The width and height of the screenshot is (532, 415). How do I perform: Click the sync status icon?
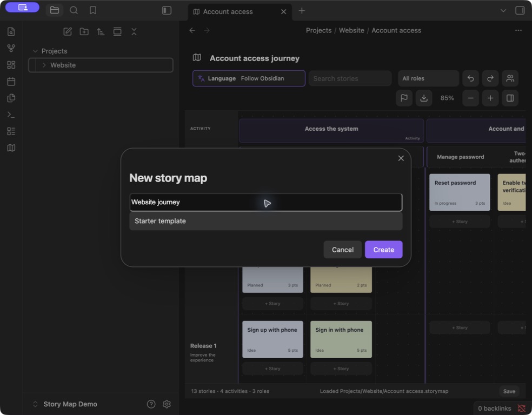pos(522,409)
